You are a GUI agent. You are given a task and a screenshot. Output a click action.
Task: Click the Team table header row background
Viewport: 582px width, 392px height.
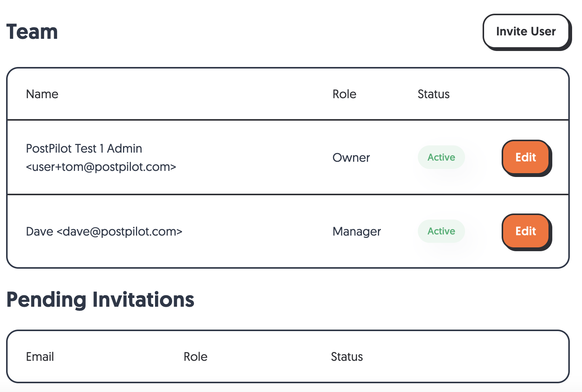[x=288, y=94]
